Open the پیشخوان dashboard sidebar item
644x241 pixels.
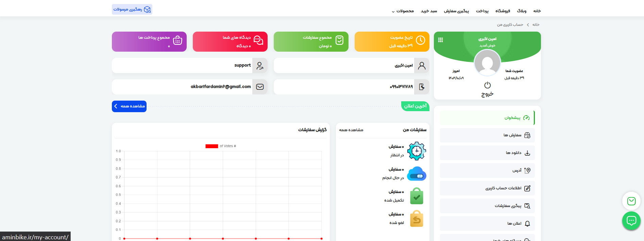point(487,118)
